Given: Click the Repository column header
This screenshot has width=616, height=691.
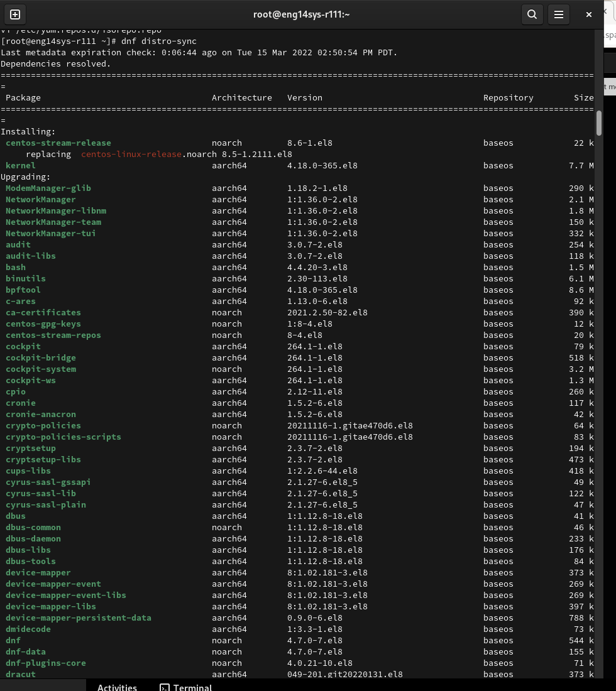Looking at the screenshot, I should tap(508, 98).
